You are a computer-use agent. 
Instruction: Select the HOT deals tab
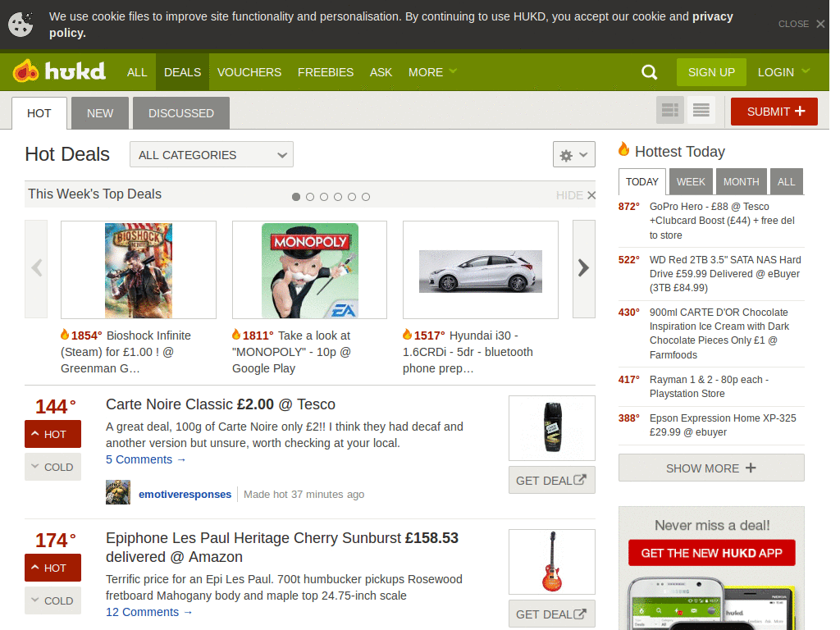point(39,113)
